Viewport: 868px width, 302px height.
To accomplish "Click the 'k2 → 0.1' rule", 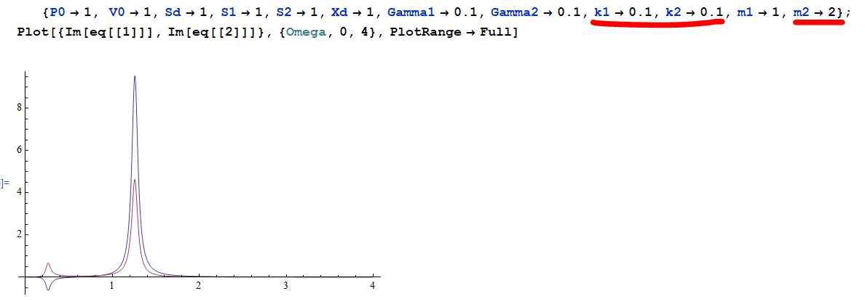I will coord(693,12).
